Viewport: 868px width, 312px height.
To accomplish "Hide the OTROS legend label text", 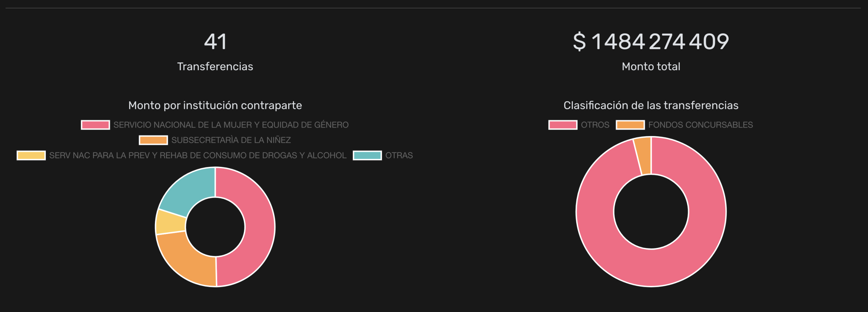I will pyautogui.click(x=595, y=125).
